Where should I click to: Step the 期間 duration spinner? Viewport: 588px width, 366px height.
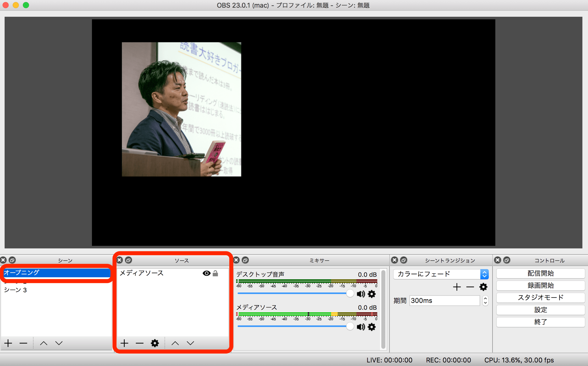[485, 300]
